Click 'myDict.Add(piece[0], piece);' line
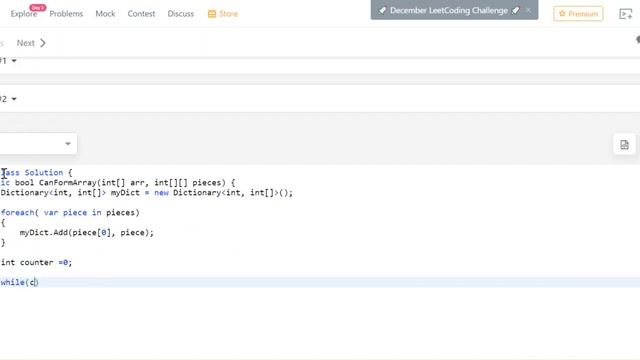640x360 pixels. 87,233
